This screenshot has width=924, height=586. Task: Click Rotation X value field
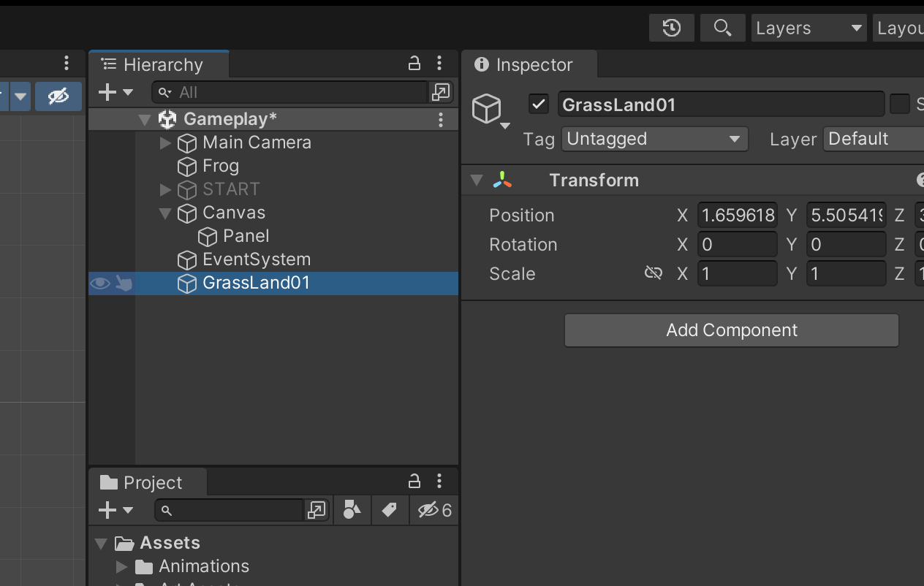[737, 245]
